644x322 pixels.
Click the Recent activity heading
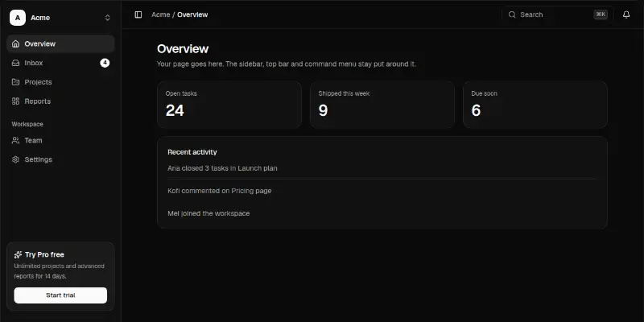point(192,152)
